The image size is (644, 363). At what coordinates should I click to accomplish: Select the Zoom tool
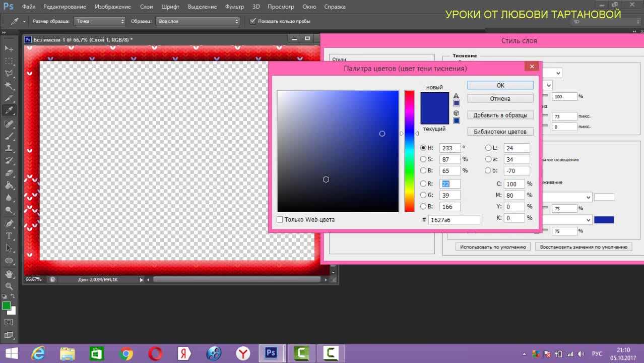point(9,286)
